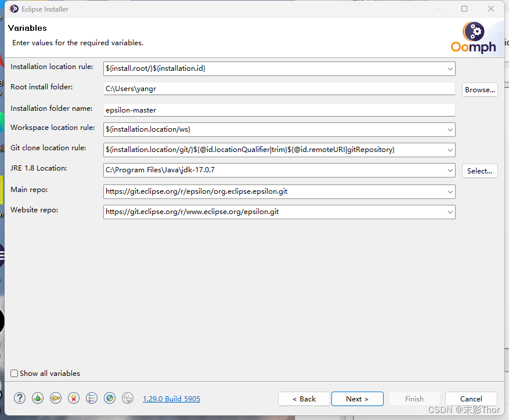Open the bundle pools list icon
Image resolution: width=509 pixels, height=420 pixels.
tap(92, 398)
